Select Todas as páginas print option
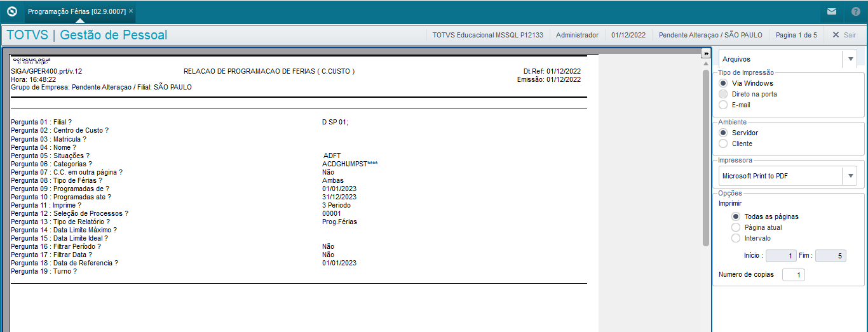The image size is (868, 332). pyautogui.click(x=736, y=216)
